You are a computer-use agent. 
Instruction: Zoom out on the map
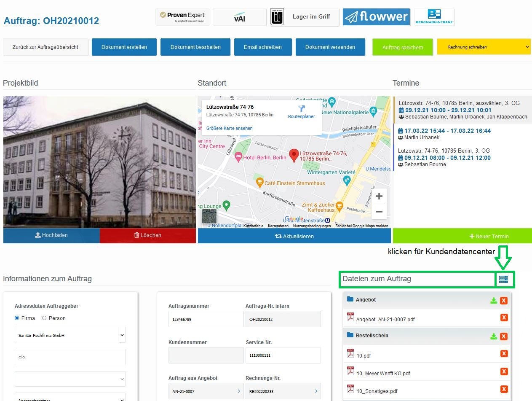[x=379, y=212]
